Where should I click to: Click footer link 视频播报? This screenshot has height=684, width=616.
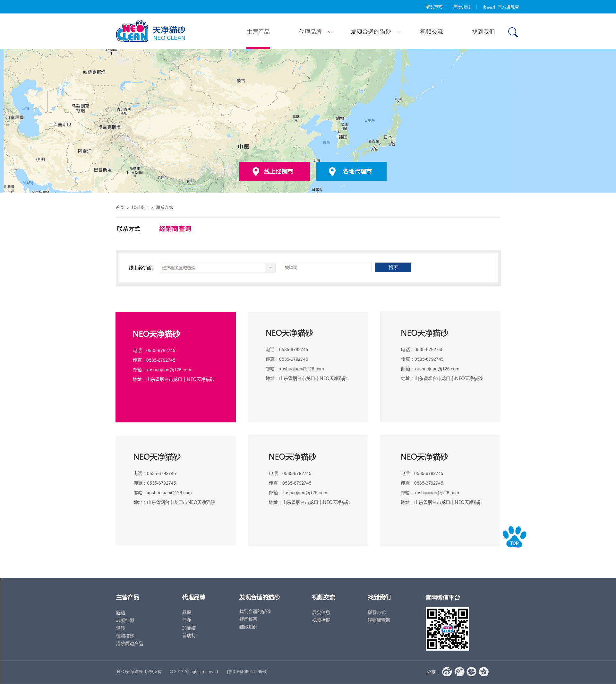tap(321, 620)
